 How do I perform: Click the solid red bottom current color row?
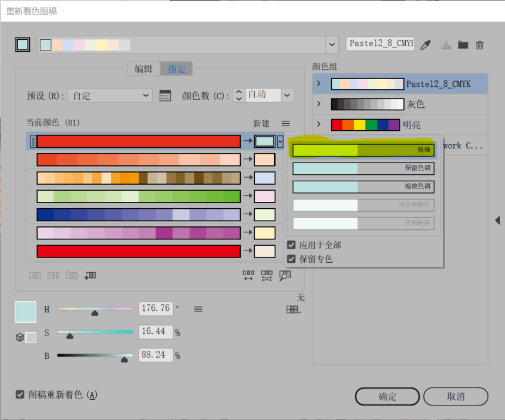[x=139, y=252]
